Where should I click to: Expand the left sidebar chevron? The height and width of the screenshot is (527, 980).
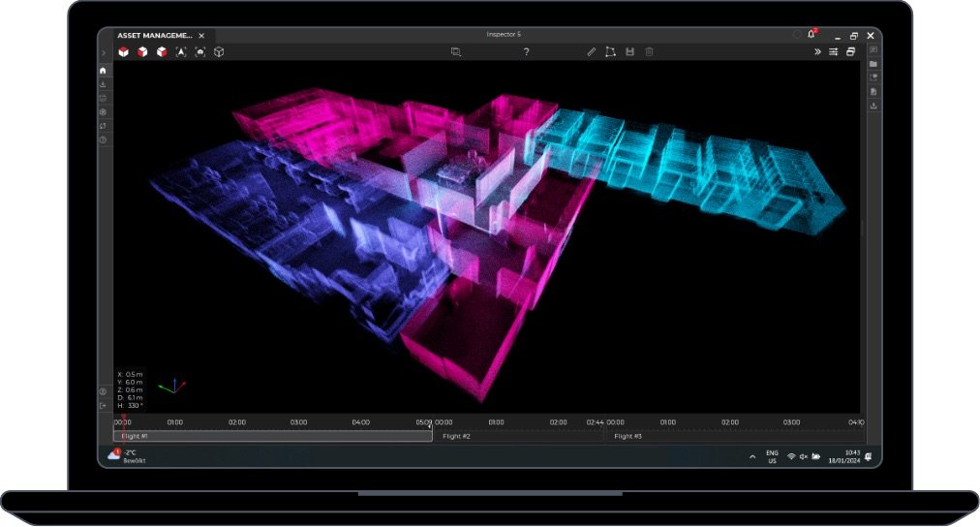click(104, 52)
